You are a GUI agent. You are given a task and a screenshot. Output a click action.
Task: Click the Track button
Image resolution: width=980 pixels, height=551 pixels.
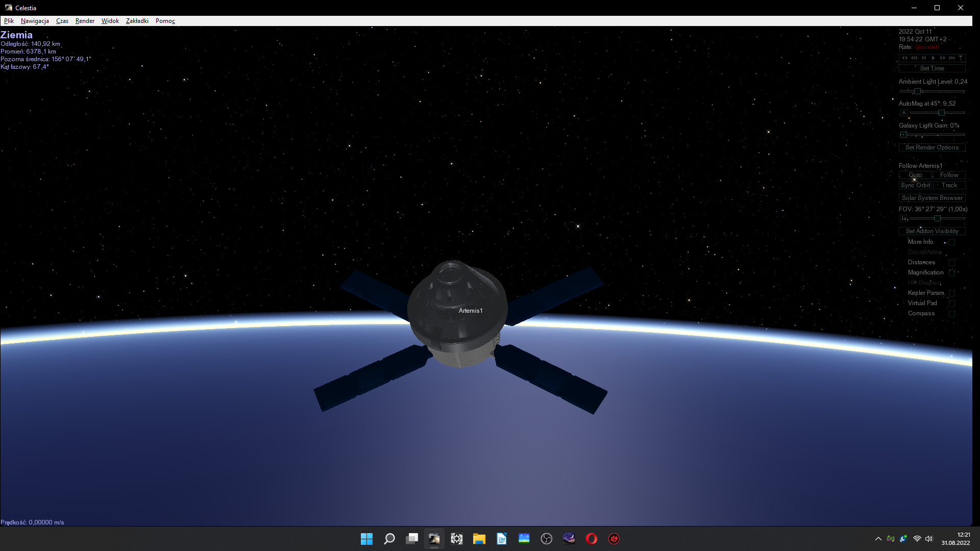pyautogui.click(x=949, y=185)
